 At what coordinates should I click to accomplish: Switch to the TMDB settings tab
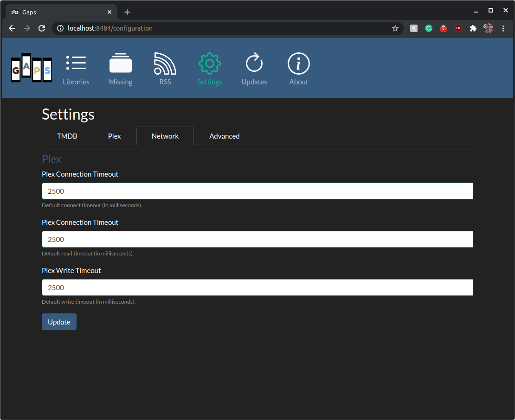point(67,136)
